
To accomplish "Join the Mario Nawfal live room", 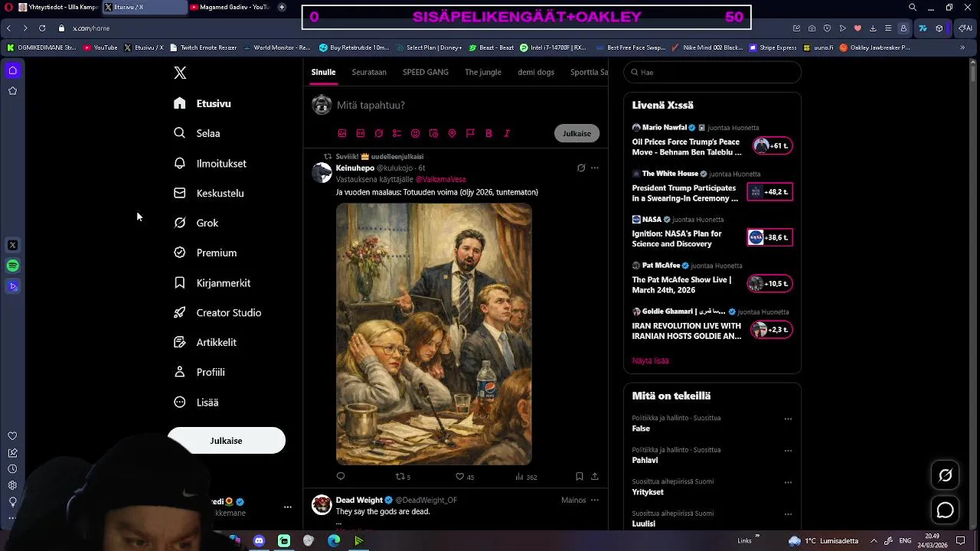I will point(772,145).
